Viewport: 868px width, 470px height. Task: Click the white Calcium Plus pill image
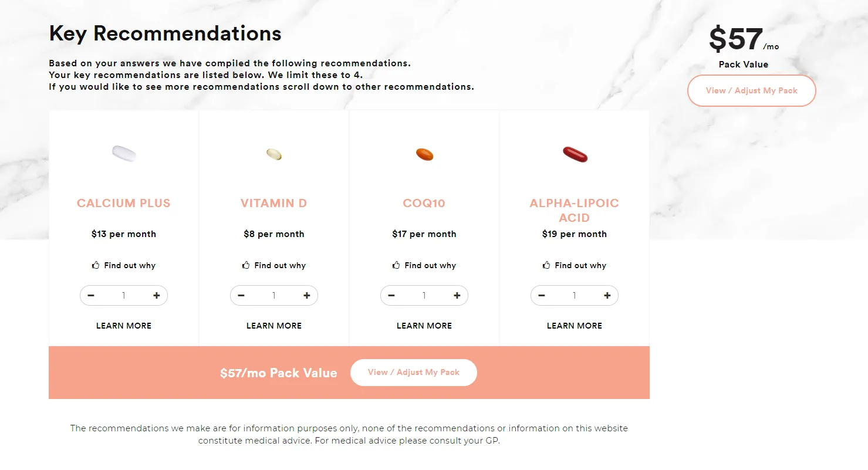point(124,154)
